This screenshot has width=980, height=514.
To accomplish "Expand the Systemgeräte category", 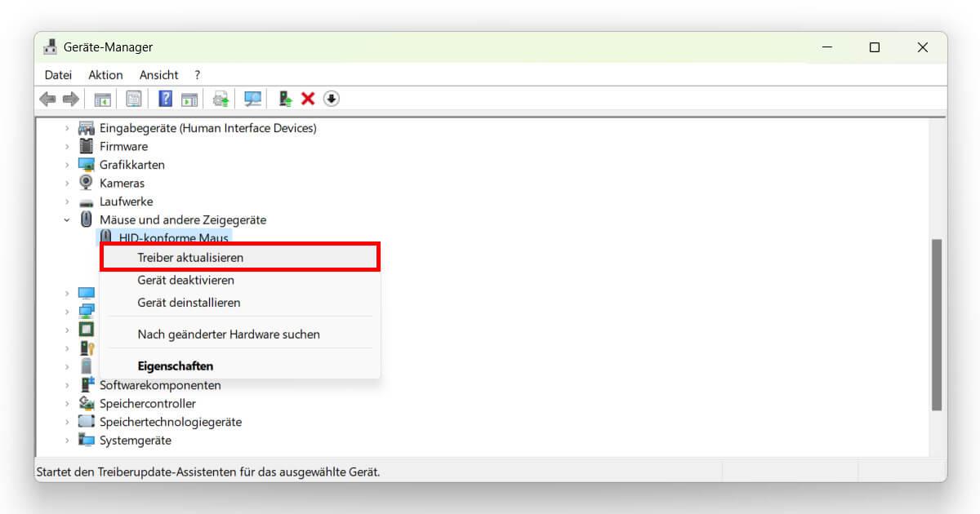I will coord(67,440).
